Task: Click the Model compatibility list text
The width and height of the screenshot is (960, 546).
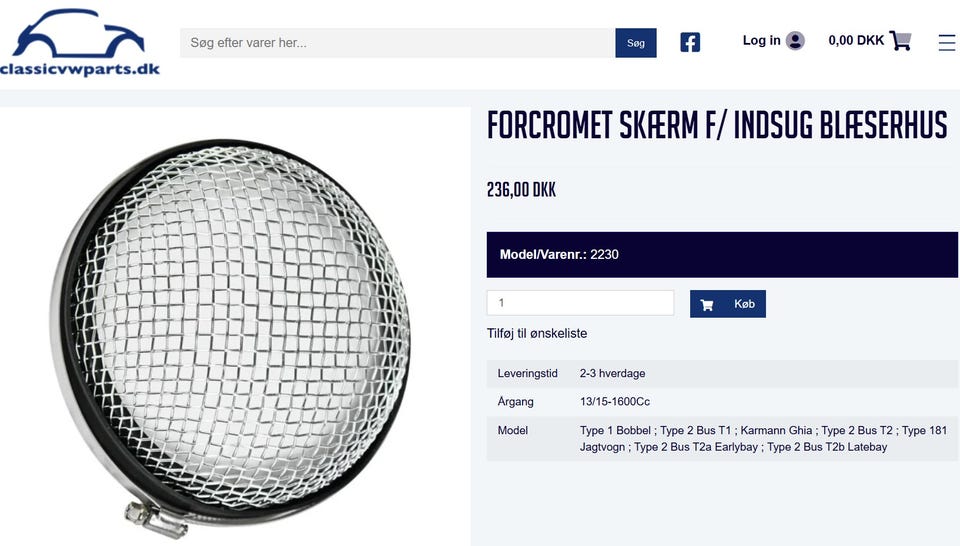Action: click(762, 439)
